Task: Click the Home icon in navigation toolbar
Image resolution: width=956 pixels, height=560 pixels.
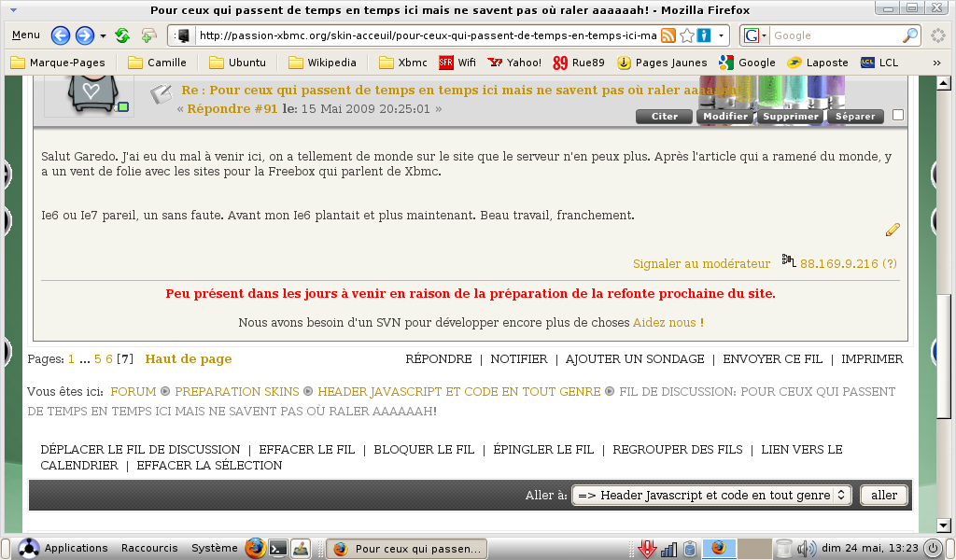Action: pos(148,36)
